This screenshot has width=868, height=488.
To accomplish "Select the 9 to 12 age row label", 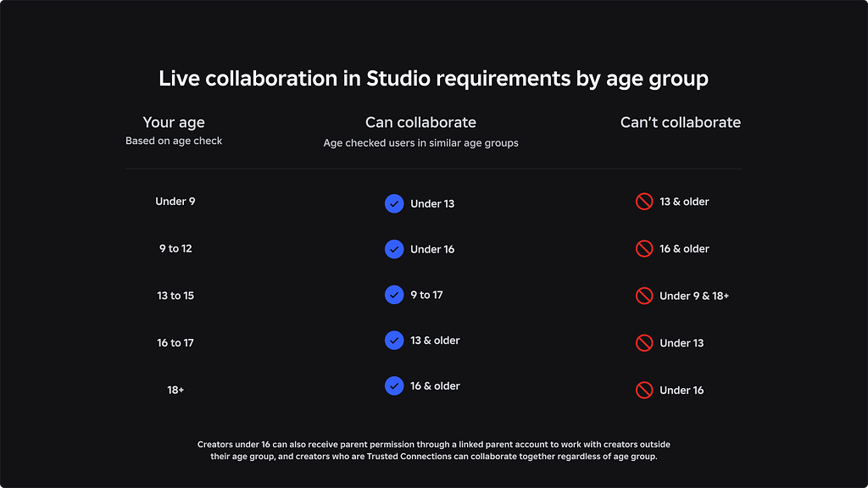I will [175, 249].
